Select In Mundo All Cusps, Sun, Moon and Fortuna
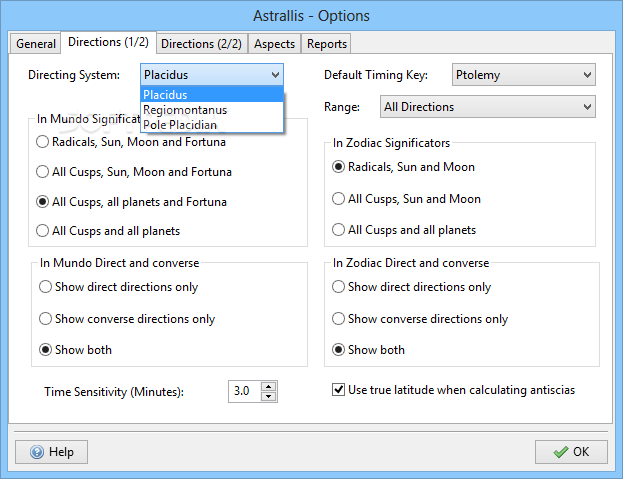 pyautogui.click(x=134, y=172)
